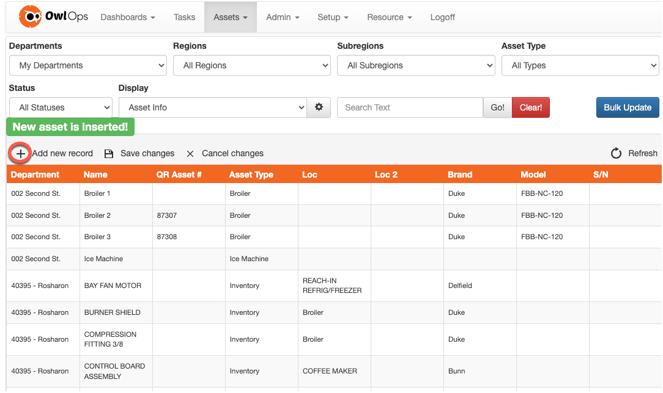Viewport: 663px width, 393px height.
Task: Open the Asset Info display dropdown
Action: [213, 107]
